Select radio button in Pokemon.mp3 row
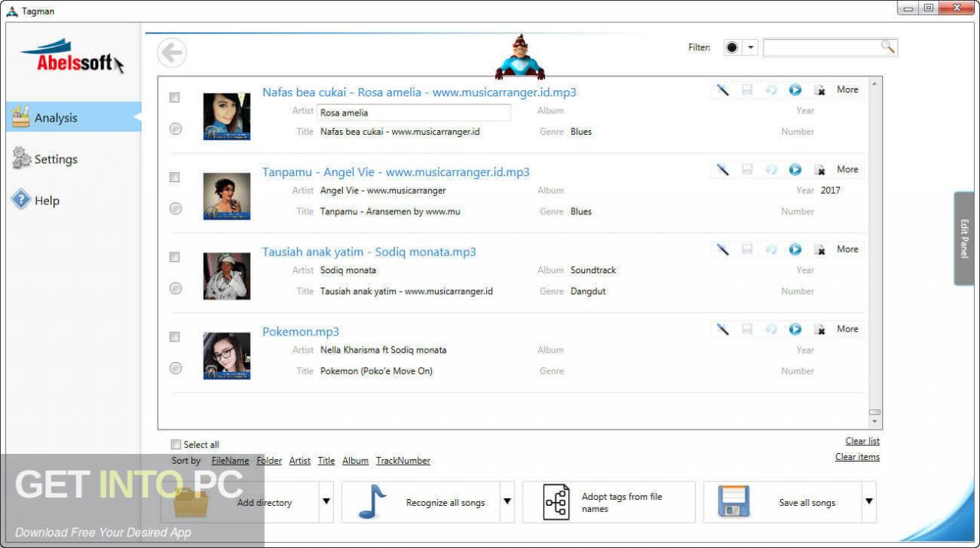This screenshot has width=980, height=548. point(175,368)
